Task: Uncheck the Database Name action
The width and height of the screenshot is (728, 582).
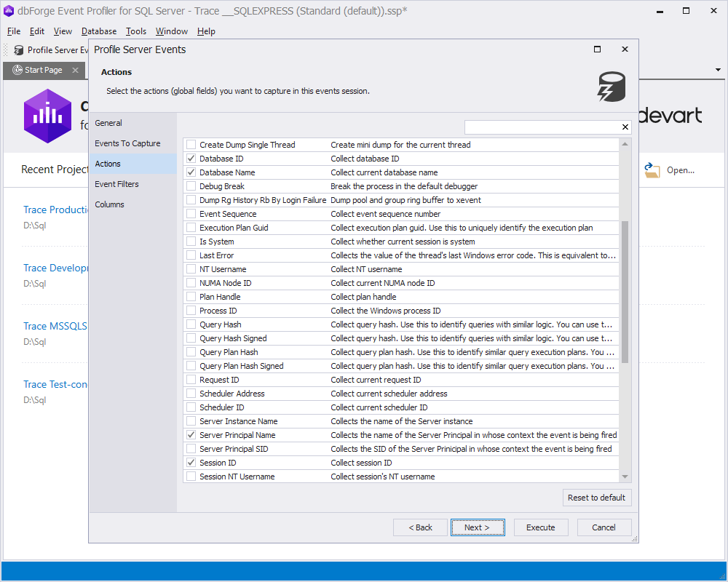Action: coord(191,172)
